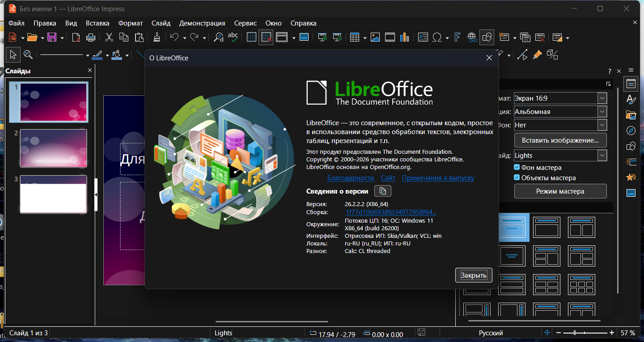Copy version info using the clipboard icon
The height and width of the screenshot is (342, 644).
click(382, 191)
